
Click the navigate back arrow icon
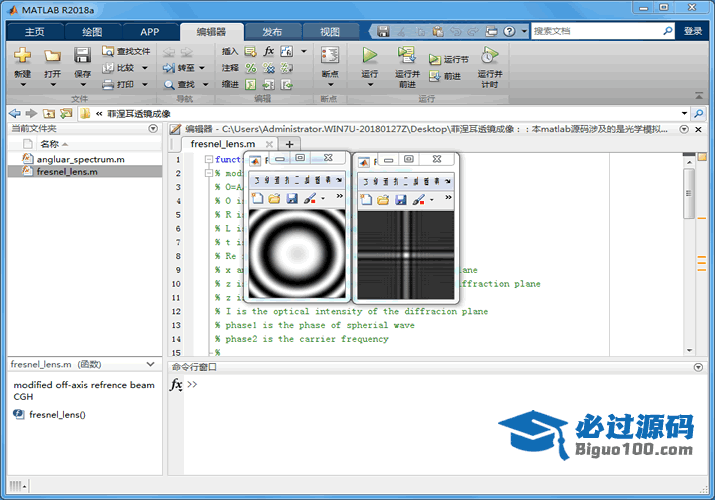point(15,113)
